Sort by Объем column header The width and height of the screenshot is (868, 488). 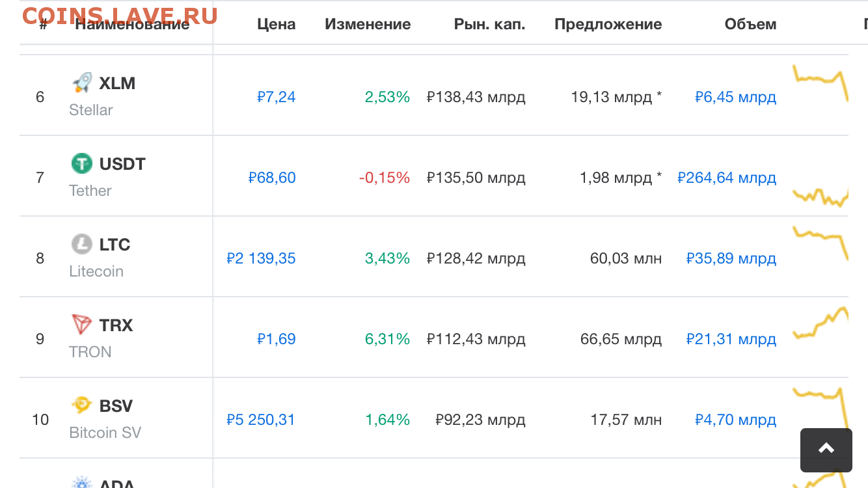coord(750,24)
